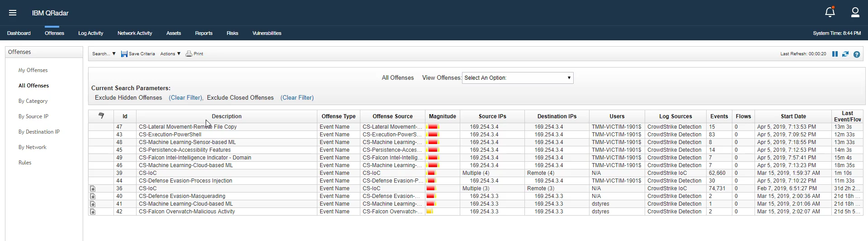868x241 pixels.
Task: Select 'CS-Defense Evasion-Masquerading' offense
Action: [182, 196]
